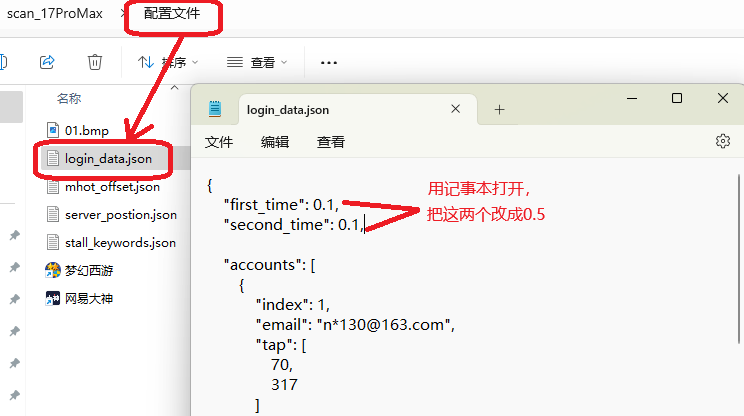Screen dimensions: 744x416
Task: Click the share icon in Explorer toolbar
Action: pos(47,62)
